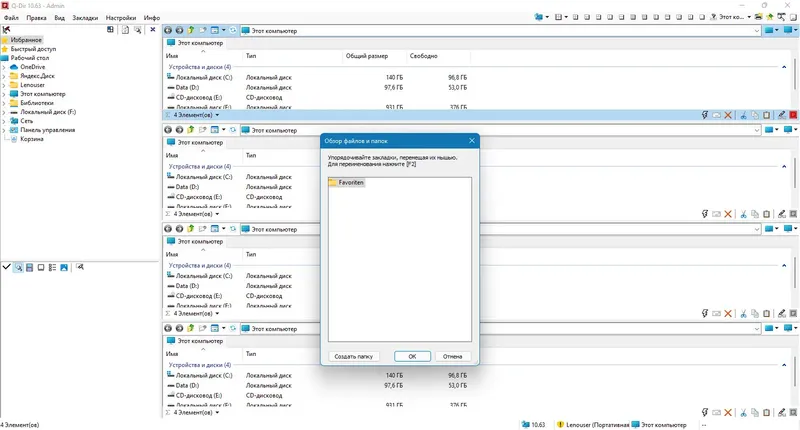This screenshot has height=430, width=800.
Task: Close the tree panel with X icon
Action: (x=153, y=30)
